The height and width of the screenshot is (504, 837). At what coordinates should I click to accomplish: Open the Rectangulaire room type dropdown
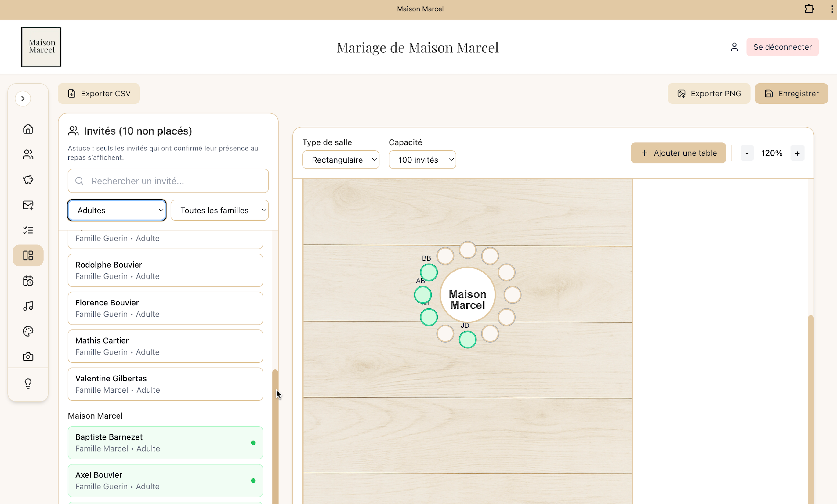(x=340, y=160)
